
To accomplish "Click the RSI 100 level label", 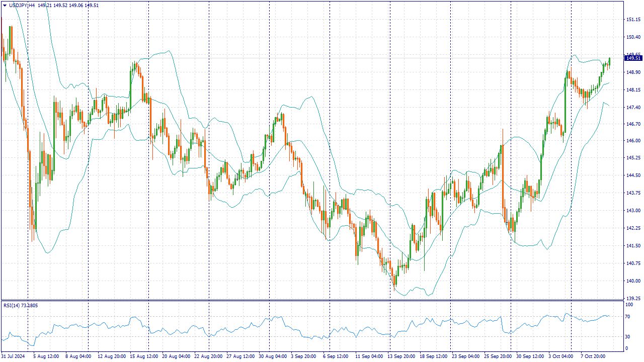I will pos(629,305).
